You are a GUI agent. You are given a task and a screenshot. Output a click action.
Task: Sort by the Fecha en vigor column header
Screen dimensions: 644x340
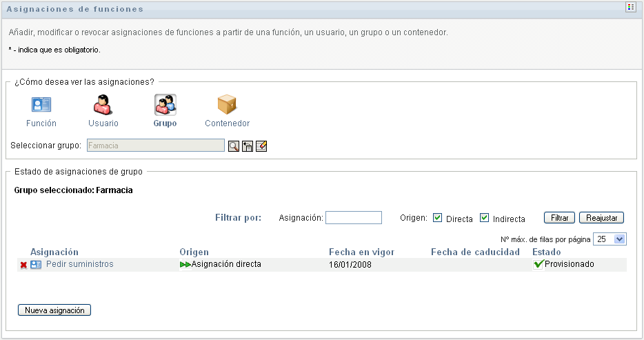point(361,252)
